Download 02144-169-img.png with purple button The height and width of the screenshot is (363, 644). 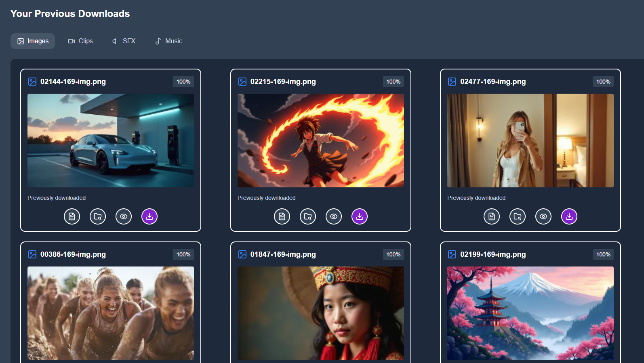[149, 216]
